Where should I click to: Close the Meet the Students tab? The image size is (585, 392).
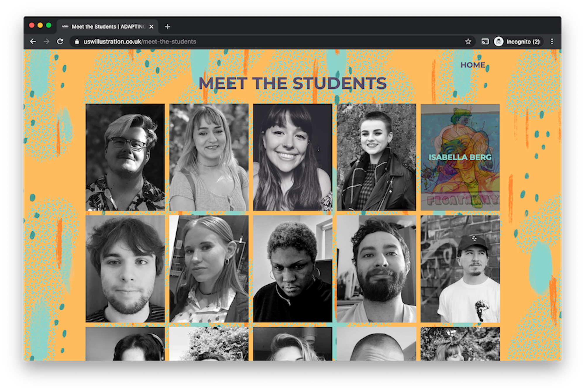(152, 27)
